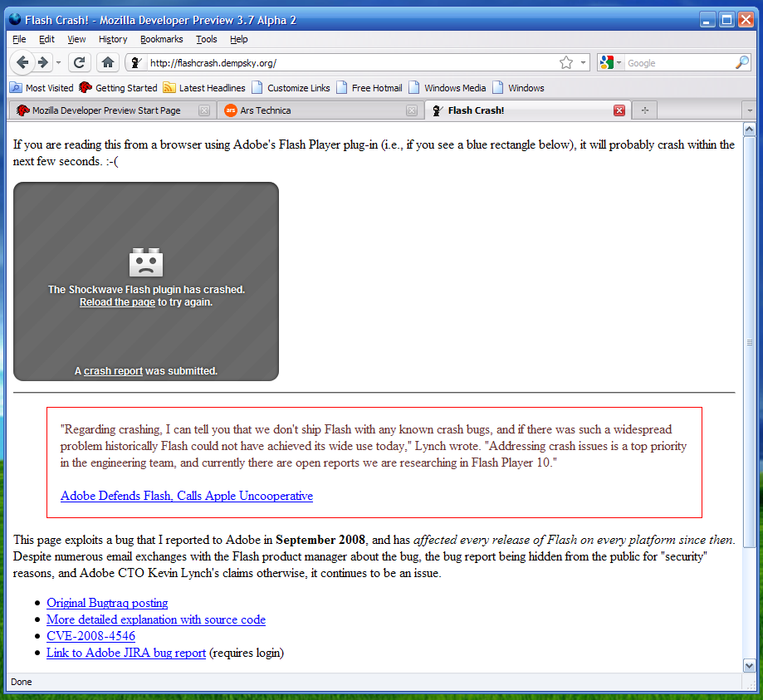Click the site favicon in address bar

point(137,63)
